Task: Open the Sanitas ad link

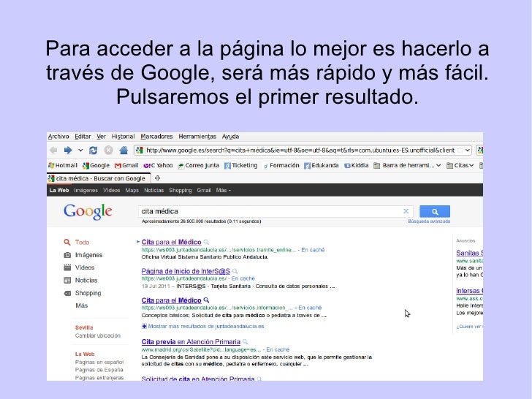Action: (x=470, y=253)
